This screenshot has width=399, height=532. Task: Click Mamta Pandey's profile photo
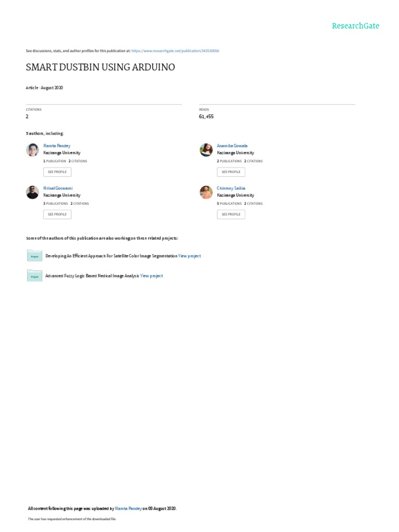click(x=33, y=150)
